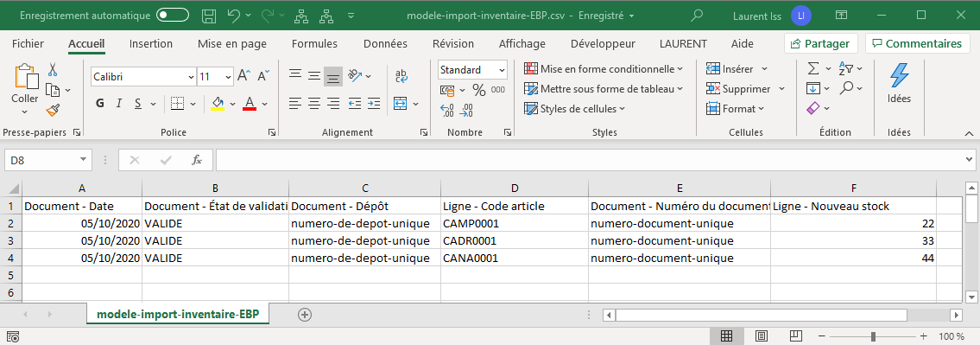This screenshot has width=980, height=345.
Task: Center cell text horizontally
Action: click(314, 103)
